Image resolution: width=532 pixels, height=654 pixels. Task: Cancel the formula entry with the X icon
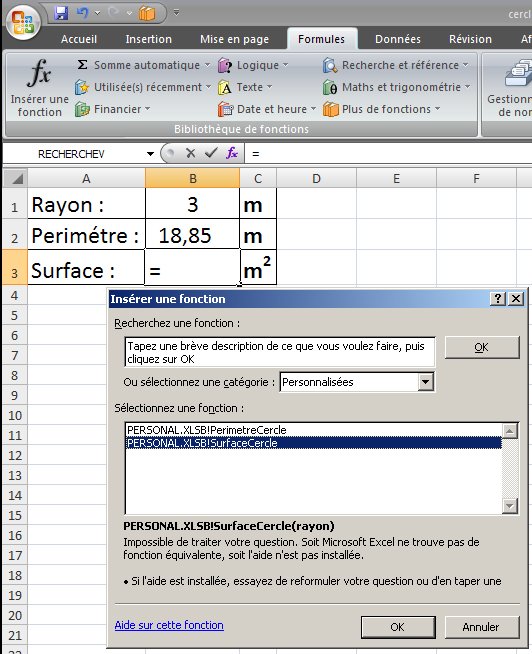(x=190, y=153)
